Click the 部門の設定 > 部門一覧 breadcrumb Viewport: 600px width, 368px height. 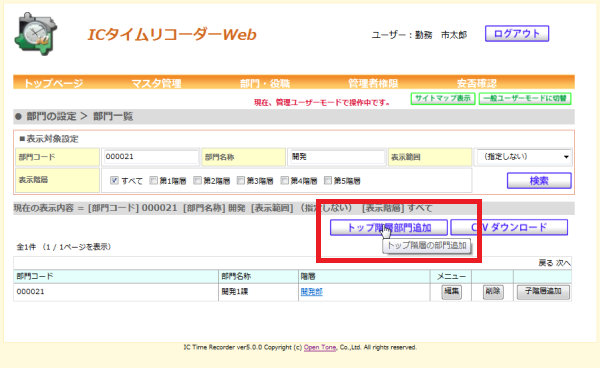pyautogui.click(x=80, y=117)
